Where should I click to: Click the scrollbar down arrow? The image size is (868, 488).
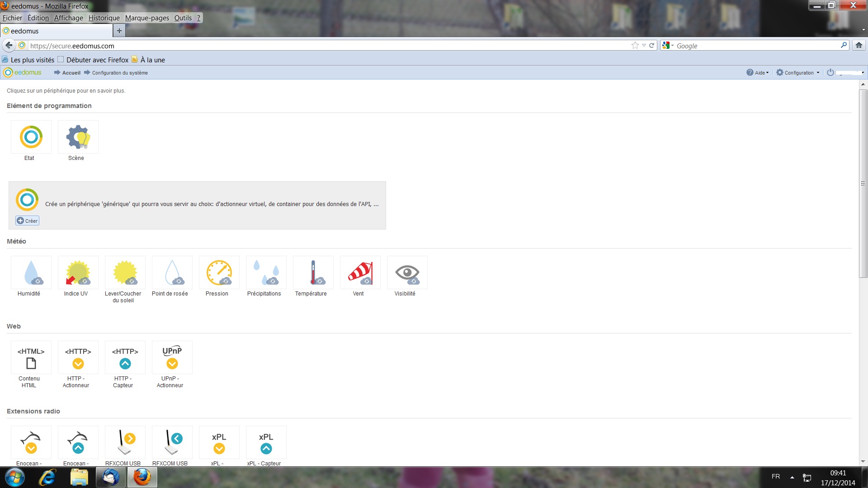(x=863, y=462)
